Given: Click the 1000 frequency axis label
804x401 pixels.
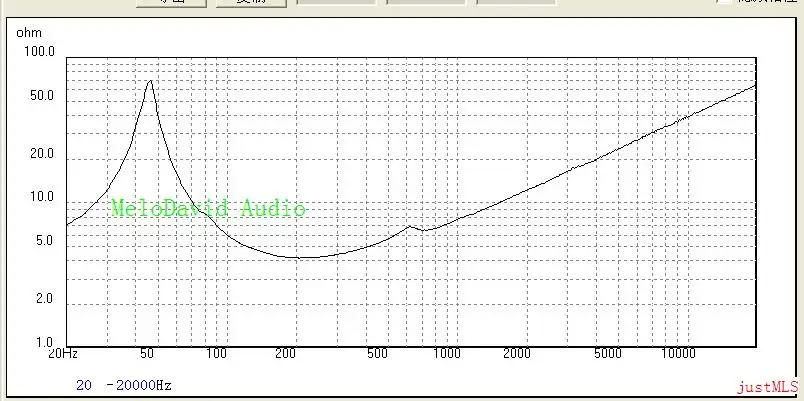Looking at the screenshot, I should coord(447,353).
